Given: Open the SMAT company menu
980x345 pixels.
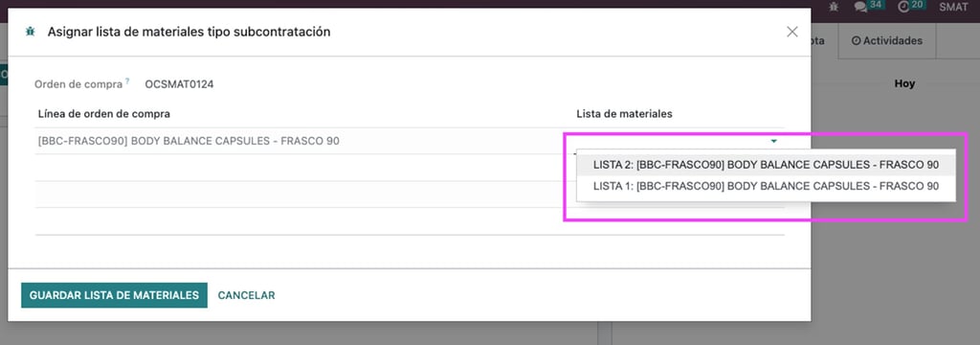Looking at the screenshot, I should [x=953, y=7].
